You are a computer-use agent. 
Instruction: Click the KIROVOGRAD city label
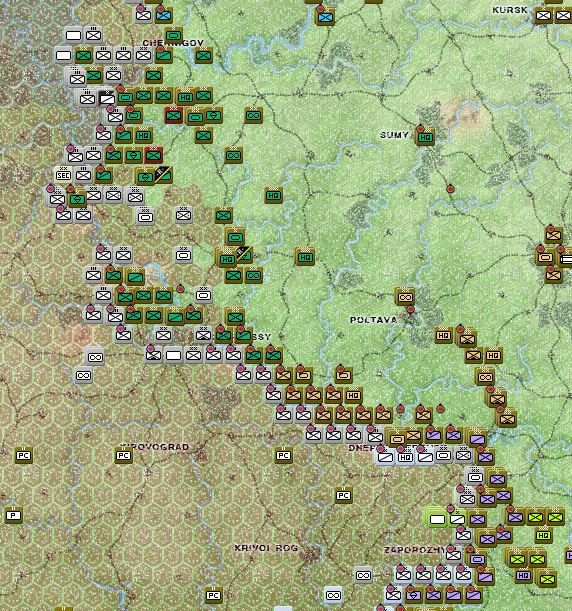(x=155, y=447)
